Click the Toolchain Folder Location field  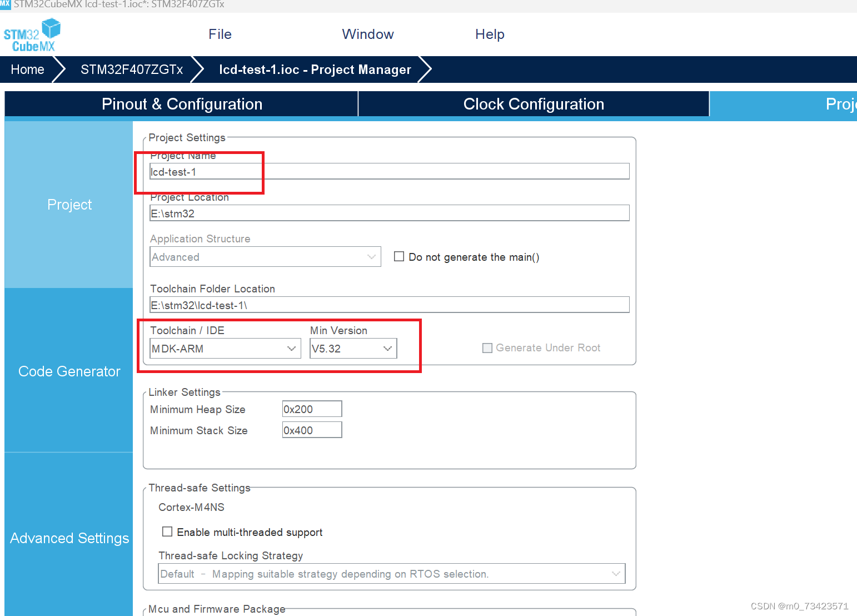point(390,305)
